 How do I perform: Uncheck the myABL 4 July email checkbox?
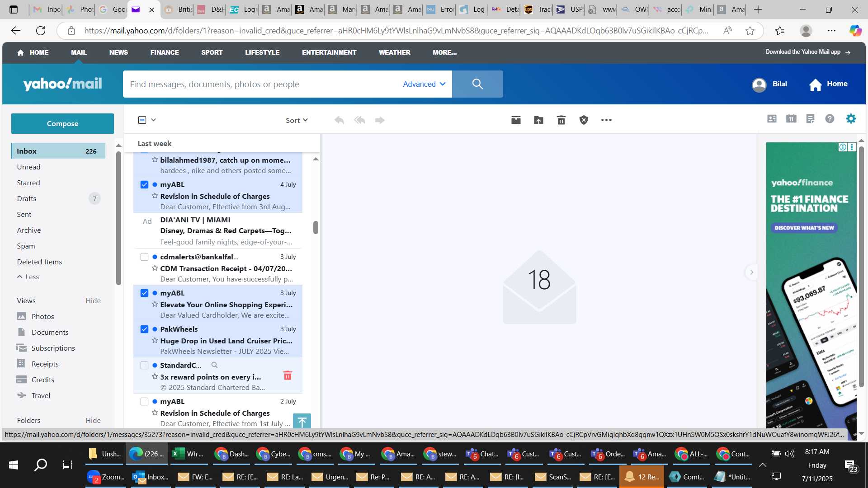tap(144, 184)
